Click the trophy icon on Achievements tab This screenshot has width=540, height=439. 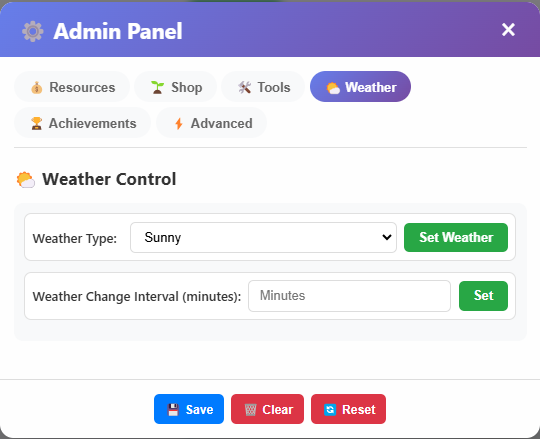pos(37,123)
